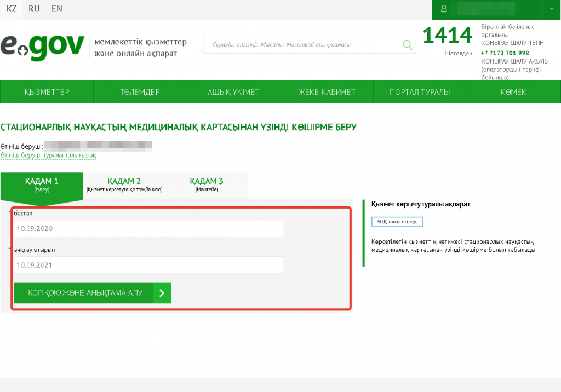Open the ТӨЛЕМДЕР menu

140,92
